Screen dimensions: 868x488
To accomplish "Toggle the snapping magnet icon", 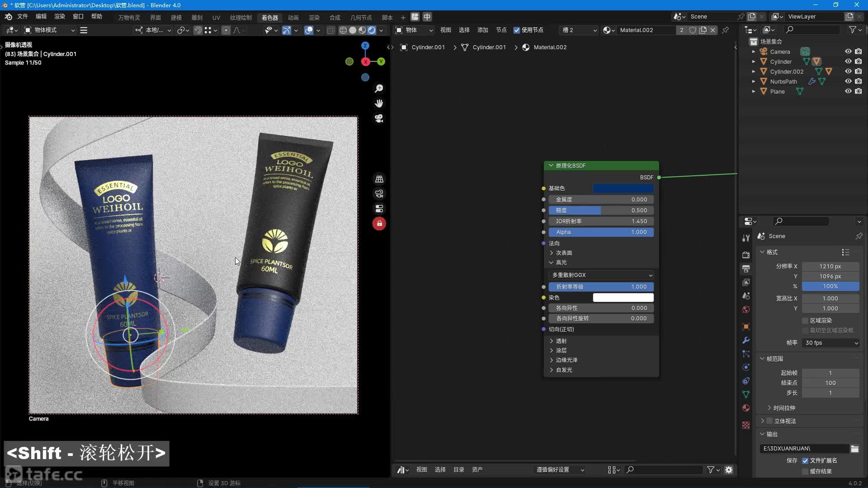I will coord(198,30).
